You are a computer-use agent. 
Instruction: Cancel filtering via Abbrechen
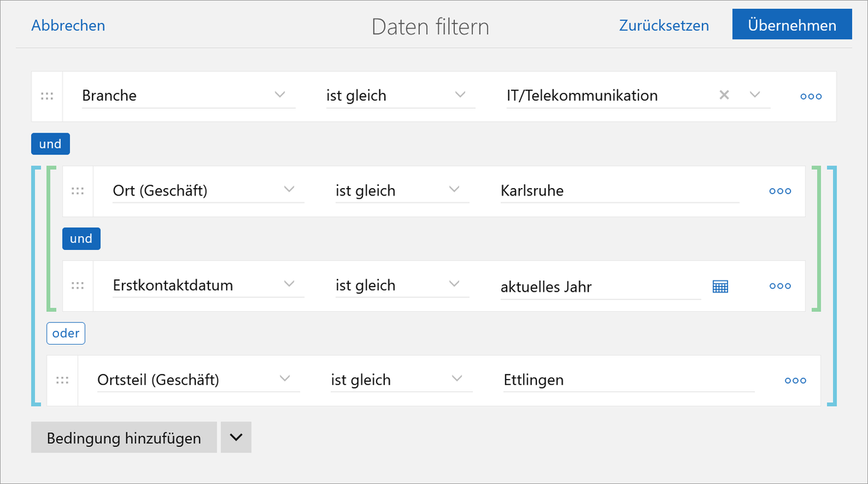tap(68, 25)
